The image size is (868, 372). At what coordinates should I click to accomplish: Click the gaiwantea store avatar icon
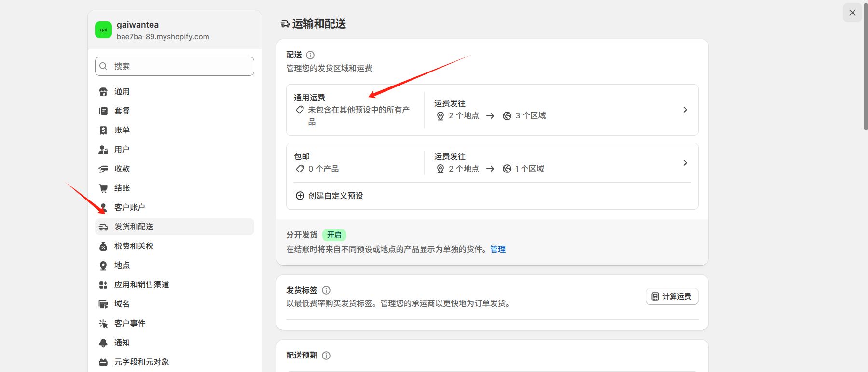point(103,30)
